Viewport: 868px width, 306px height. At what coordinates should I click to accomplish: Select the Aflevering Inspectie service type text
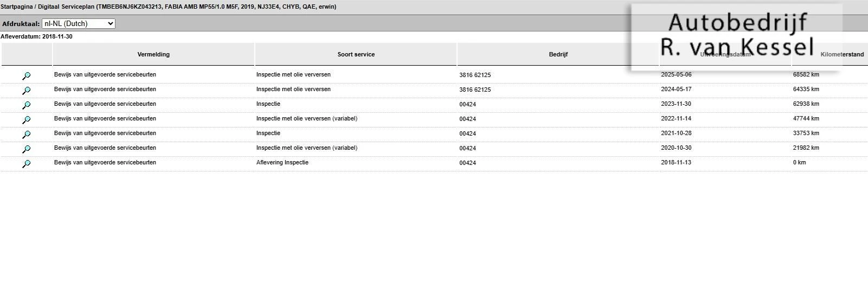click(x=282, y=163)
